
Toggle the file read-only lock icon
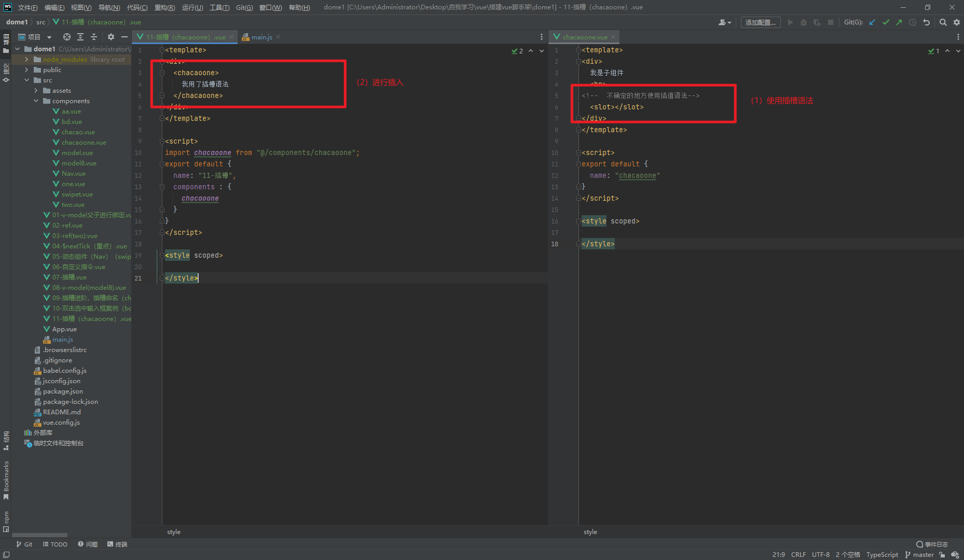942,555
